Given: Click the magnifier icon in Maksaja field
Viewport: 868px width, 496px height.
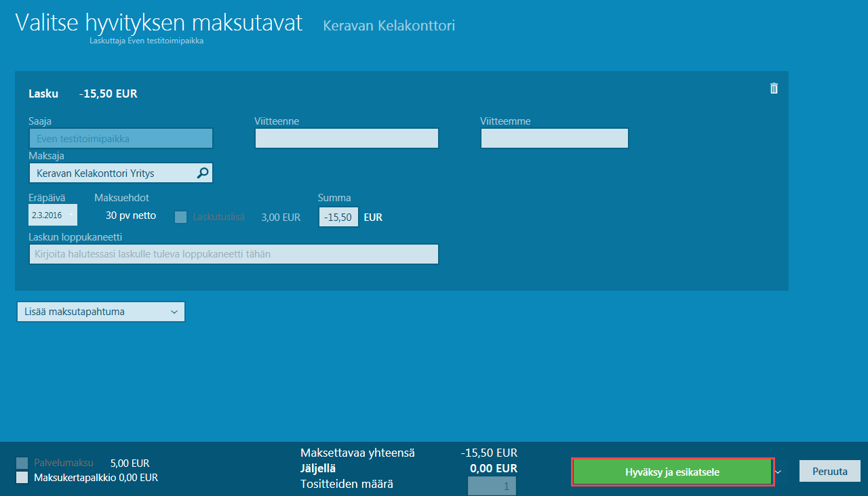Looking at the screenshot, I should [203, 173].
